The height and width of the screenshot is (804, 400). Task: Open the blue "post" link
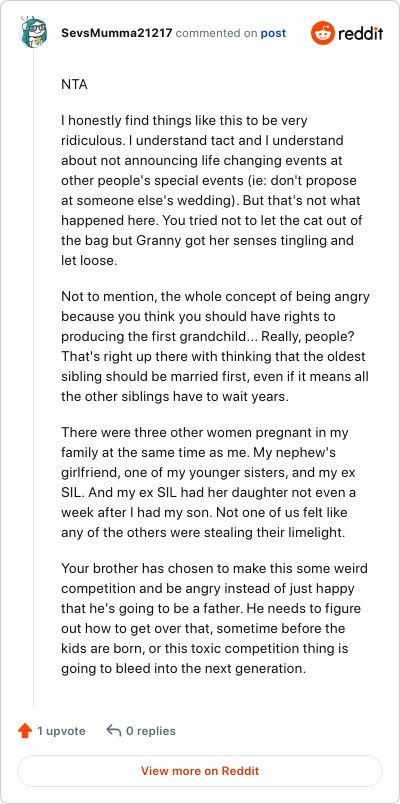point(273,33)
